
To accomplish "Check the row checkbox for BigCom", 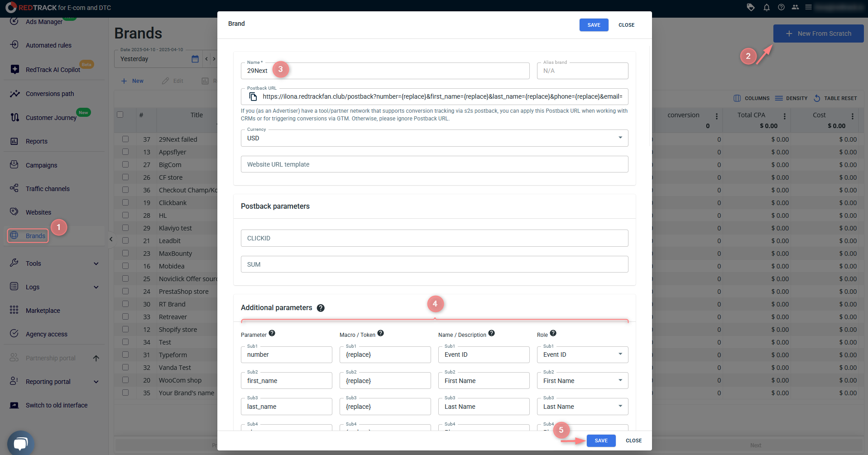I will [x=125, y=165].
